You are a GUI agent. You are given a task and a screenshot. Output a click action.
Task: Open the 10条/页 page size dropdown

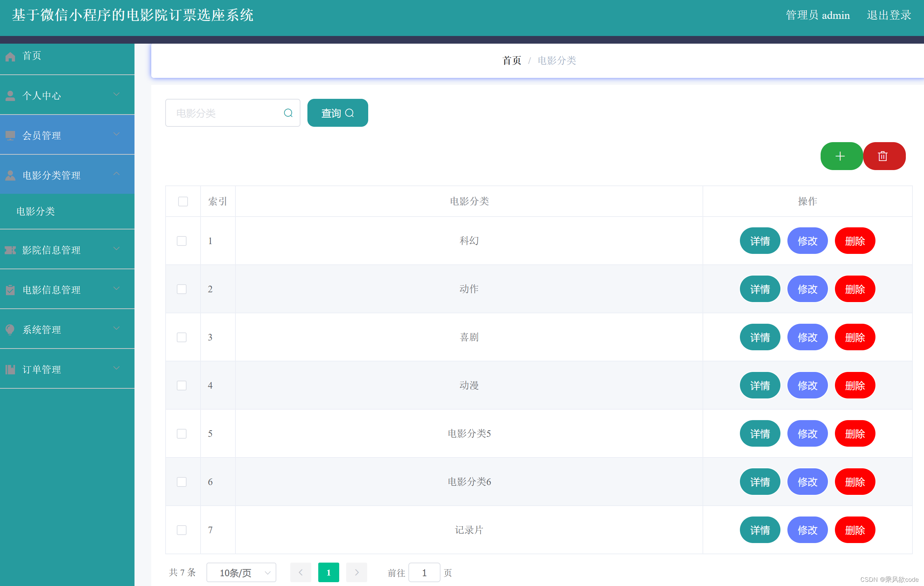[x=241, y=572]
